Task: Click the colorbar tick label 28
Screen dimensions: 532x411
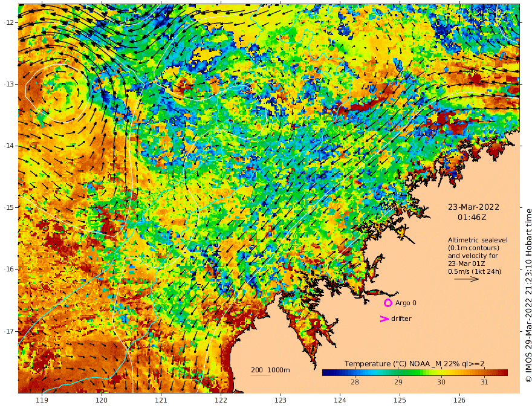Action: (354, 382)
